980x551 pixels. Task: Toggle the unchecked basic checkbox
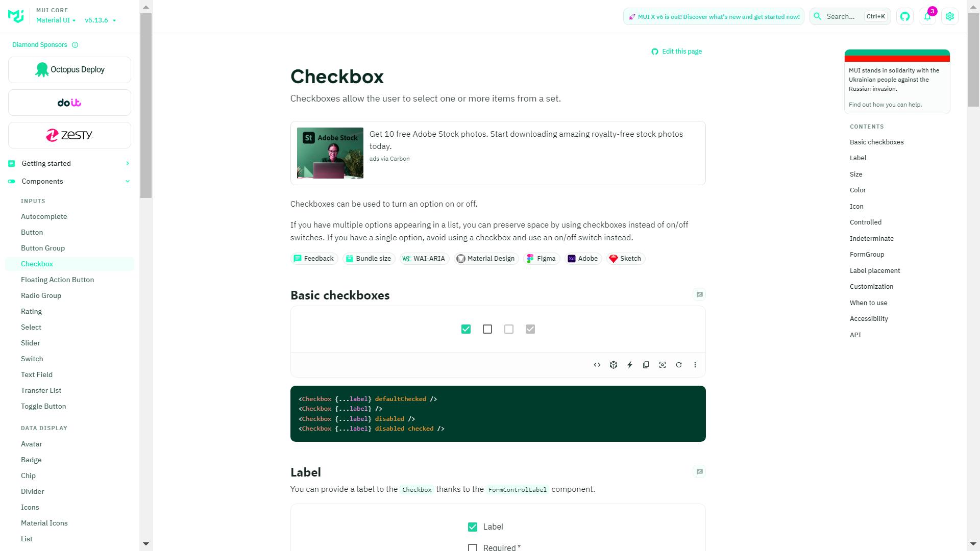tap(487, 329)
